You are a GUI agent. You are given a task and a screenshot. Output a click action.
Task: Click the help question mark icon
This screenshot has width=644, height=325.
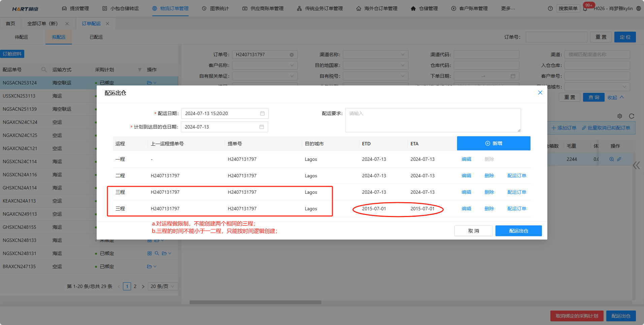[x=550, y=8]
